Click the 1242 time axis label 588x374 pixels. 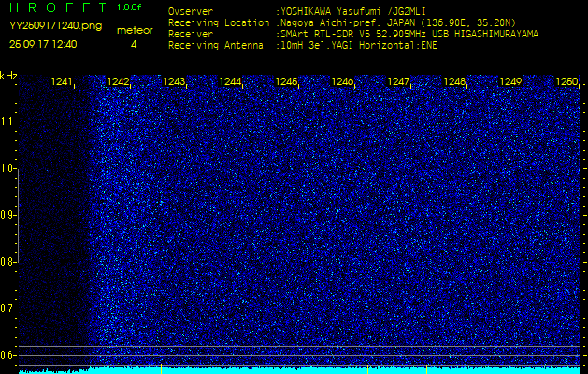118,81
